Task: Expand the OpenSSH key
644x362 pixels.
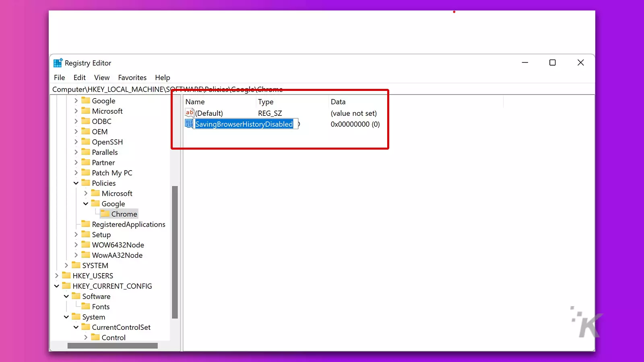Action: pos(76,142)
